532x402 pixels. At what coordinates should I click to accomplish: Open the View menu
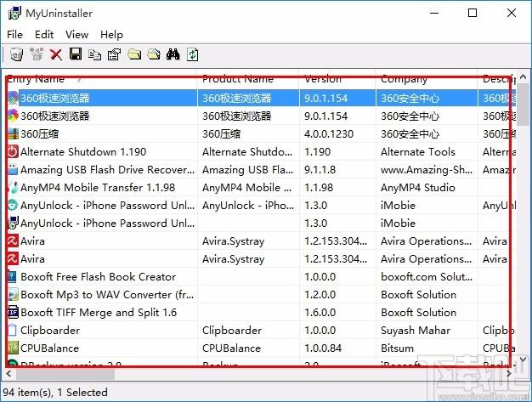point(77,35)
